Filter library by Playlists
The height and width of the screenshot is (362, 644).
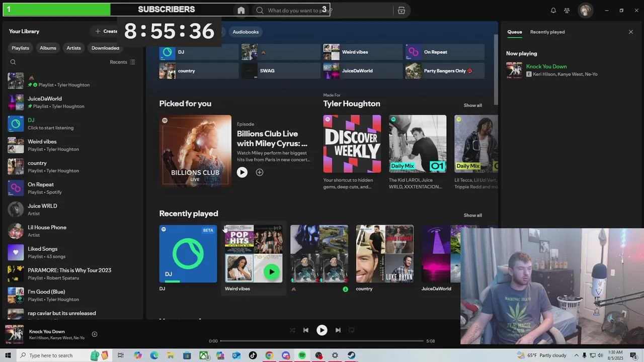21,48
